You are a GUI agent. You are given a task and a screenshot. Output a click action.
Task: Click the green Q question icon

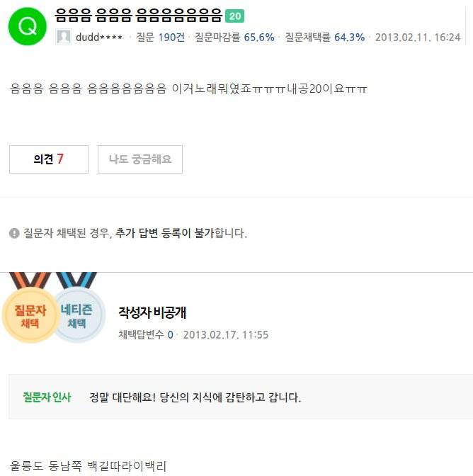[28, 26]
